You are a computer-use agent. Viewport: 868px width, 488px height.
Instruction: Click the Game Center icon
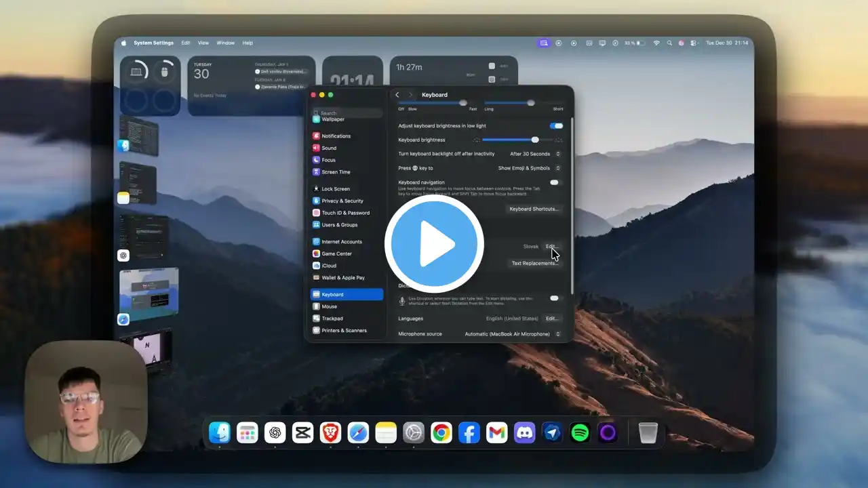[316, 253]
